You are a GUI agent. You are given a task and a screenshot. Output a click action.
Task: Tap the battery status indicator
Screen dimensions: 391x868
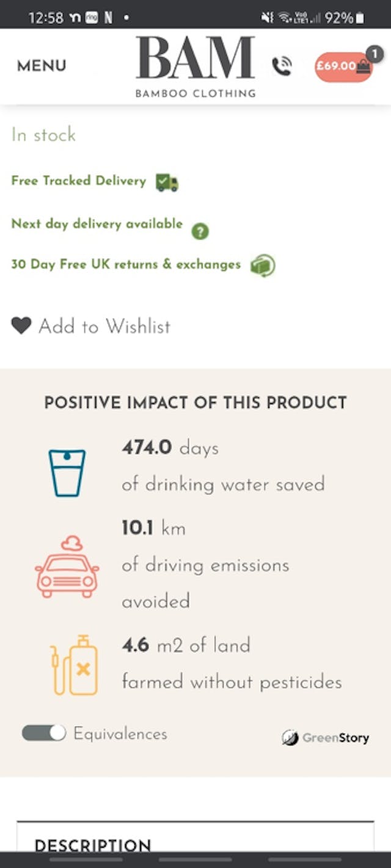tap(360, 18)
